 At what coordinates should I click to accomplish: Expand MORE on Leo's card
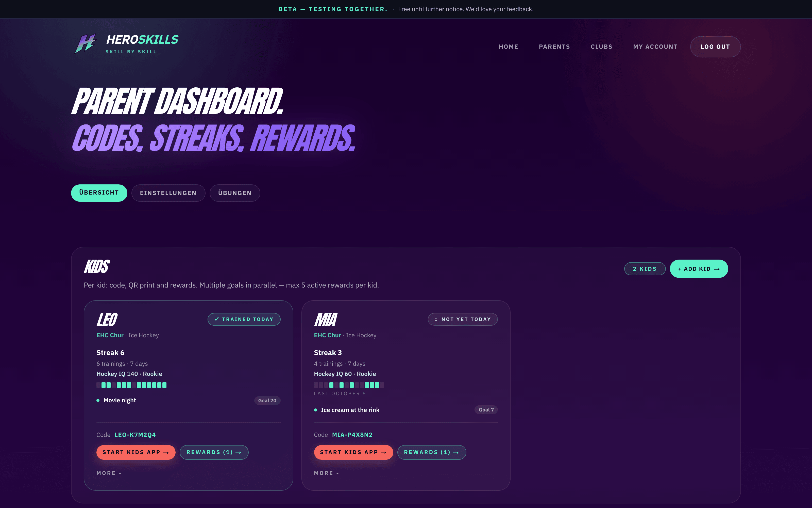109,473
